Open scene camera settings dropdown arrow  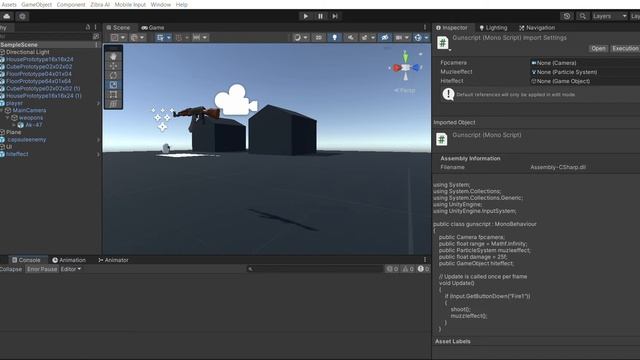coord(407,38)
